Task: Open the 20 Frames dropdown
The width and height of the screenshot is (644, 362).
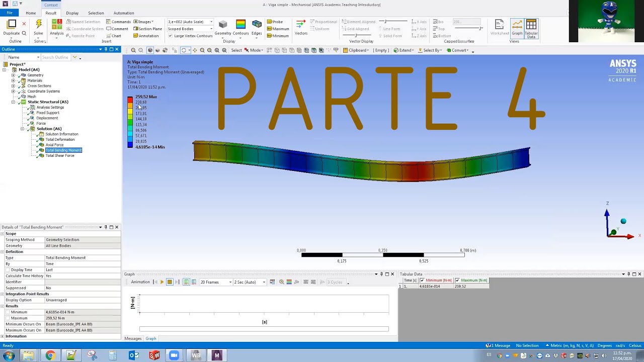Action: point(216,282)
